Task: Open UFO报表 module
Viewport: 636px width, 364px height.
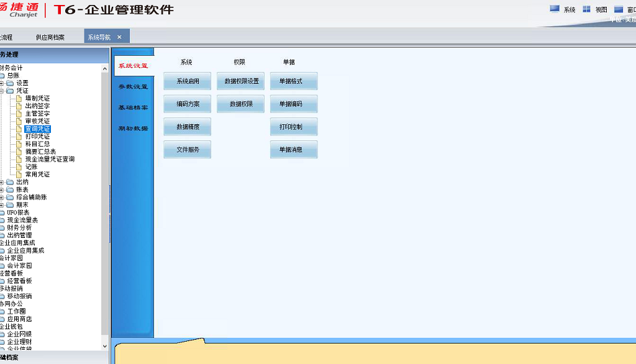Action: click(18, 212)
